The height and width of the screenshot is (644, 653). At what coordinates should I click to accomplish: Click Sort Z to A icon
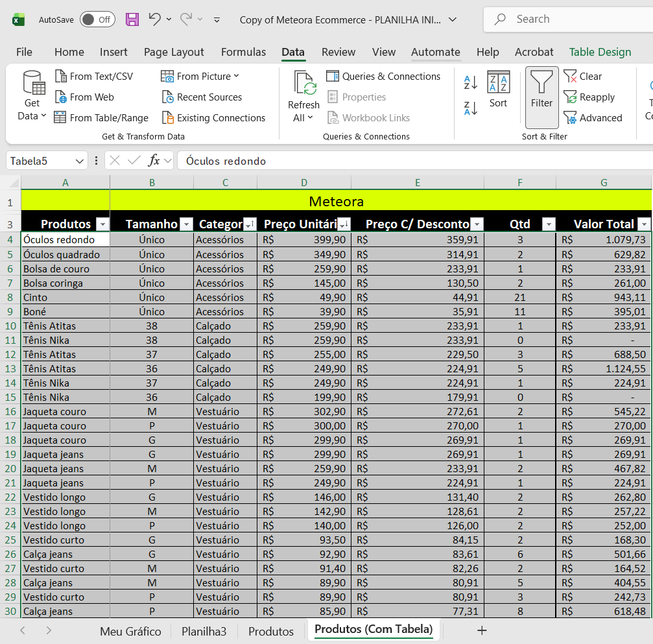471,108
